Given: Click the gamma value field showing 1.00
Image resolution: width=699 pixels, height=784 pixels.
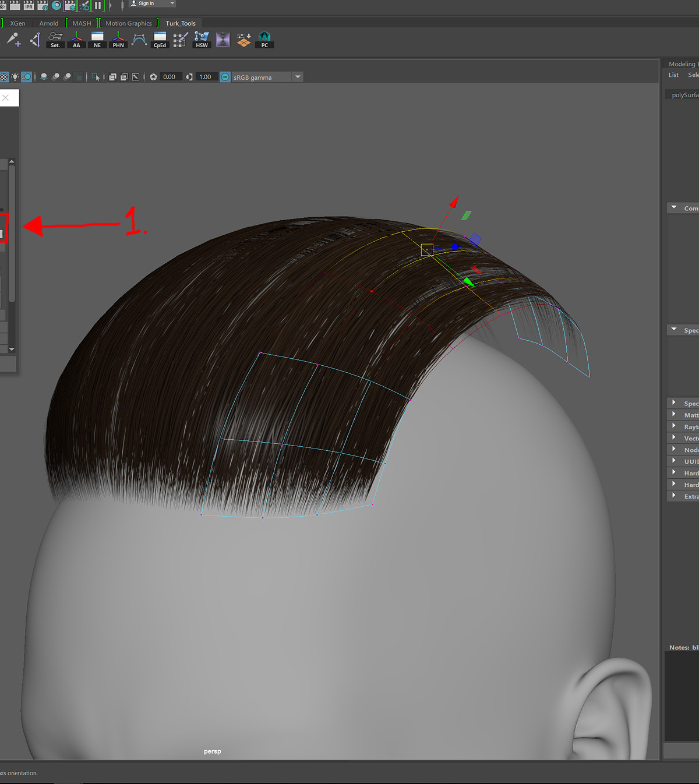Looking at the screenshot, I should click(x=206, y=77).
